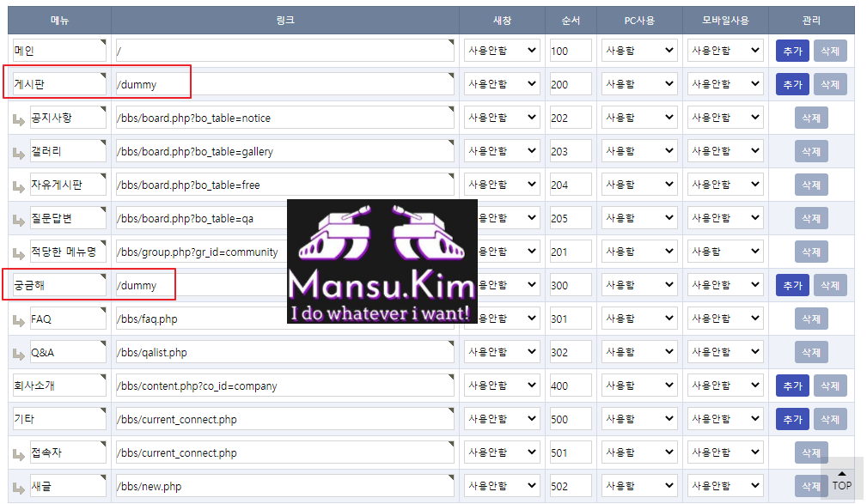The height and width of the screenshot is (504, 867).
Task: Click the link field containing /bbs/faq.php
Action: [x=284, y=319]
